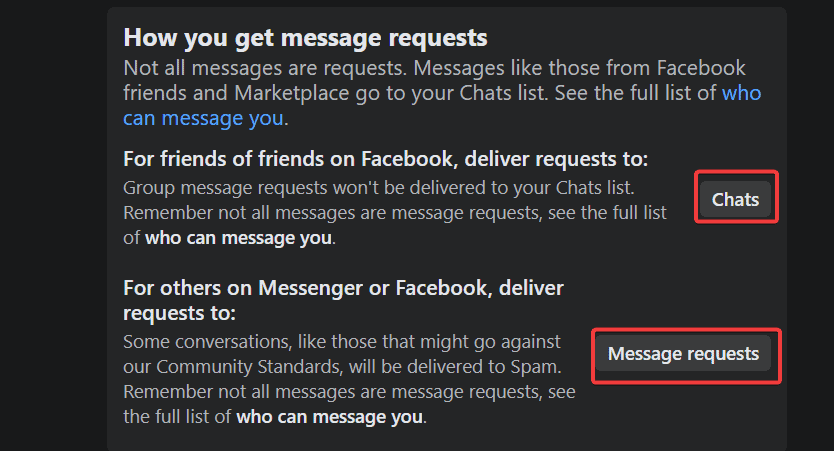Image resolution: width=834 pixels, height=451 pixels.
Task: Open the Chats delivery option button
Action: pos(735,200)
